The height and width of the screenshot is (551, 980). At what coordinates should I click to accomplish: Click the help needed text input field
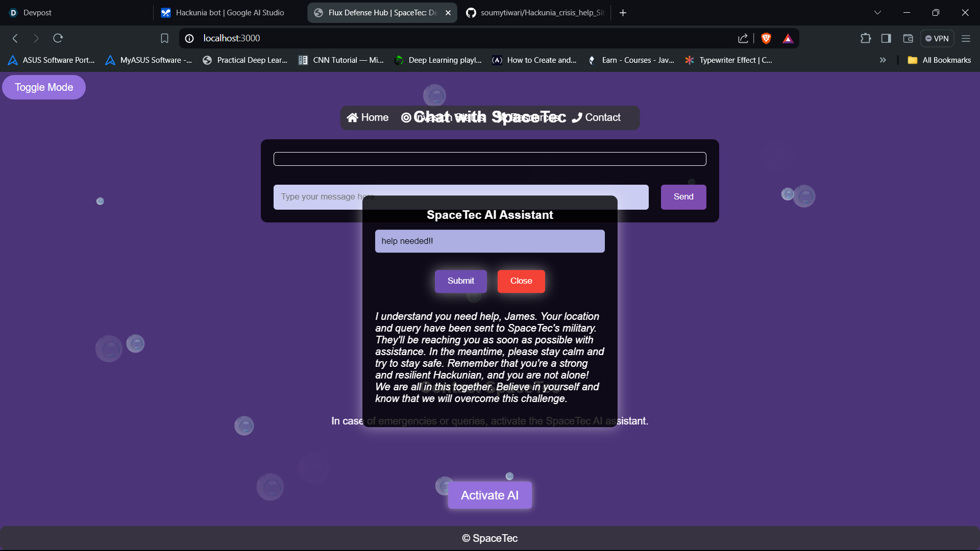(x=489, y=241)
